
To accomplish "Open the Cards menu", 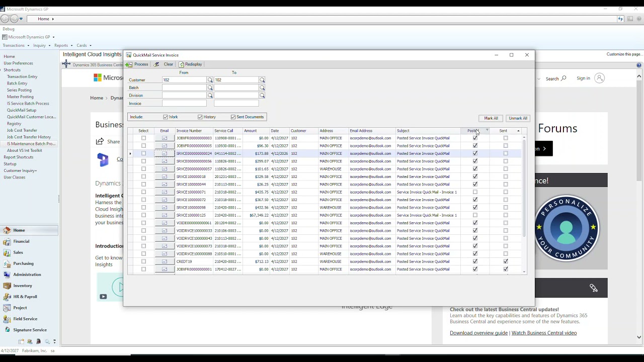I will pos(84,46).
